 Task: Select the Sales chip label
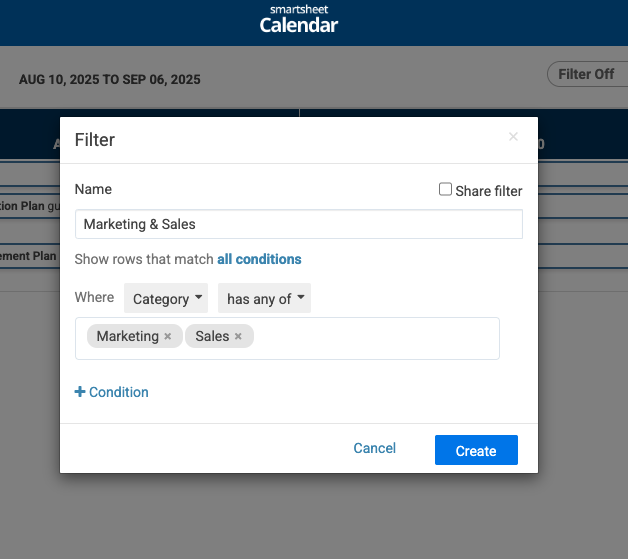212,336
